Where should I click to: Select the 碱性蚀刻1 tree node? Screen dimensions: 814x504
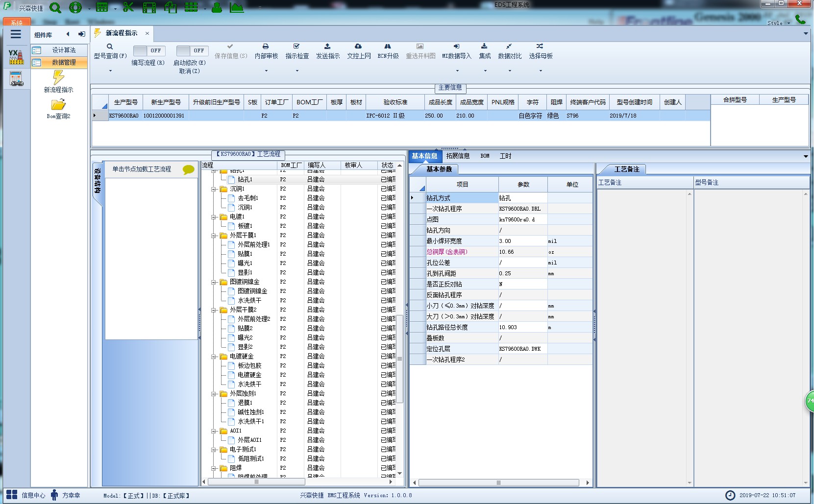coord(250,412)
